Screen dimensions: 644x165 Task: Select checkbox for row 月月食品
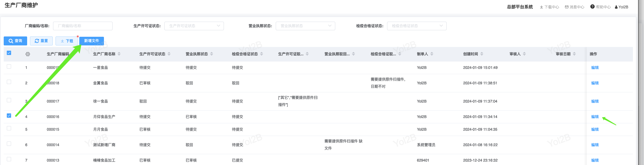click(9, 128)
